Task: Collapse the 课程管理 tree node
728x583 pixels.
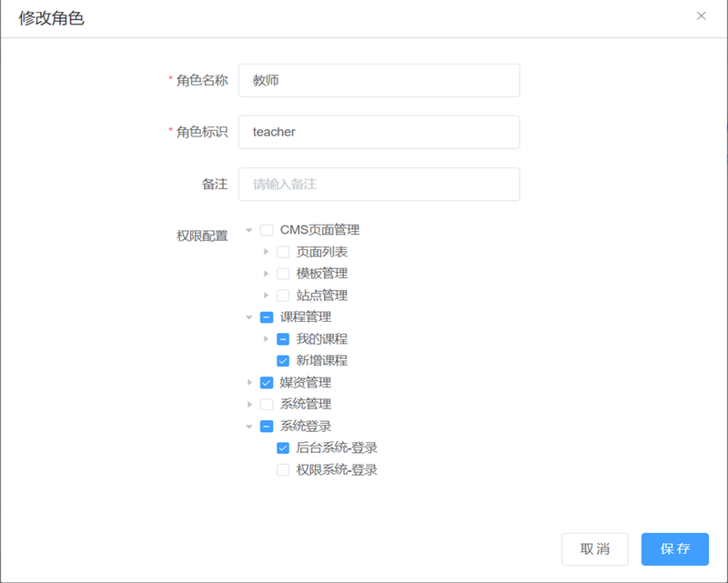Action: coord(249,317)
